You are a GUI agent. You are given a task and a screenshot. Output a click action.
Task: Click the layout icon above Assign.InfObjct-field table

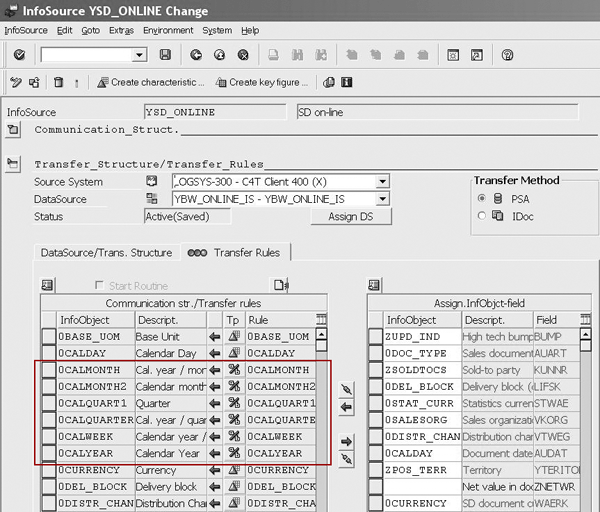374,285
